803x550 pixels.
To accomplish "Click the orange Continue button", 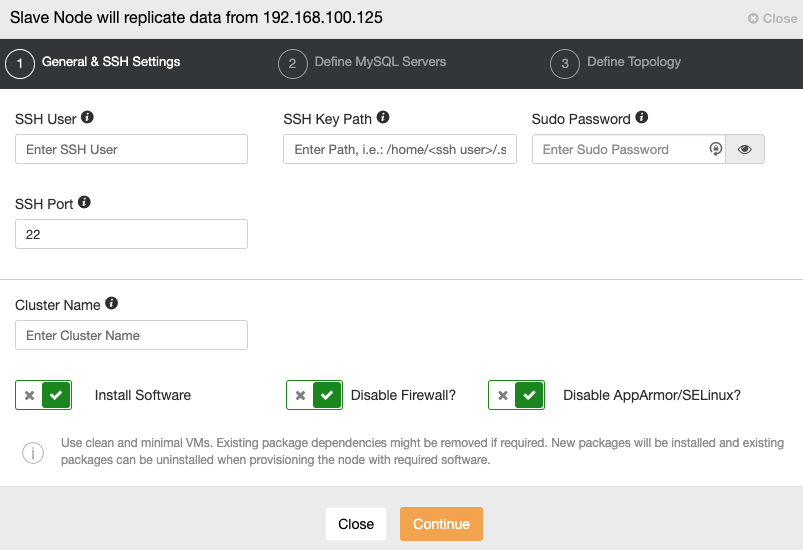I will pyautogui.click(x=441, y=524).
